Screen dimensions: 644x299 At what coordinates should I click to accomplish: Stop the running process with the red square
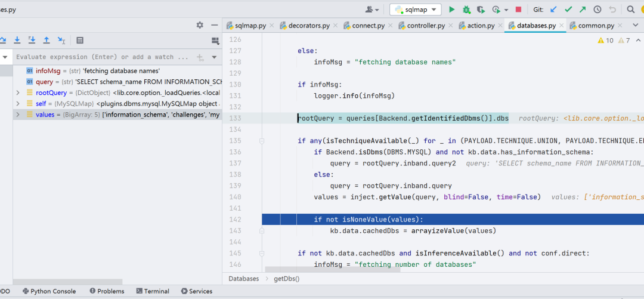[x=518, y=10]
